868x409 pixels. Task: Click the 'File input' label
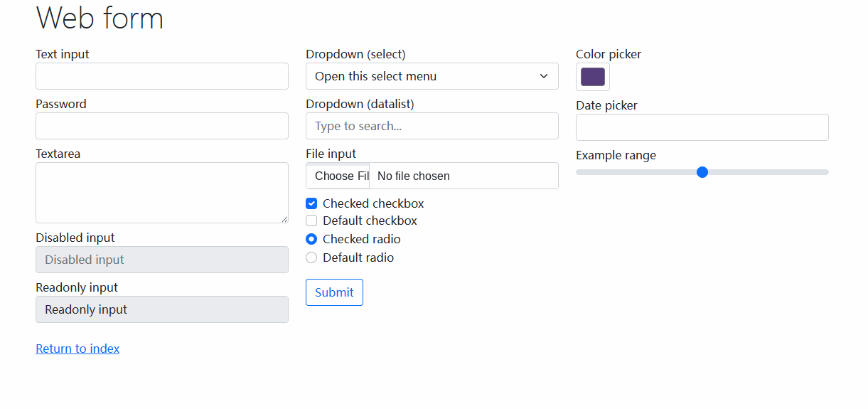[331, 154]
